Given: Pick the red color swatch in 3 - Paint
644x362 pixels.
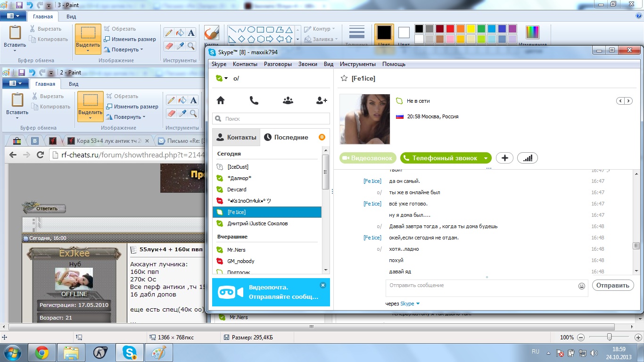Looking at the screenshot, I should tap(450, 29).
